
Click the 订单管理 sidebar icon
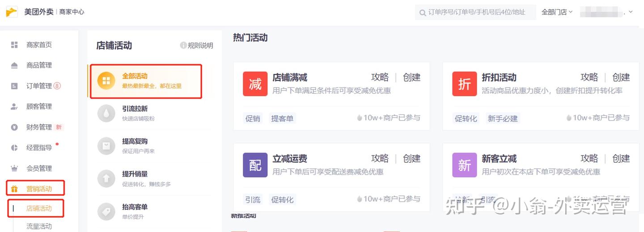click(x=14, y=86)
